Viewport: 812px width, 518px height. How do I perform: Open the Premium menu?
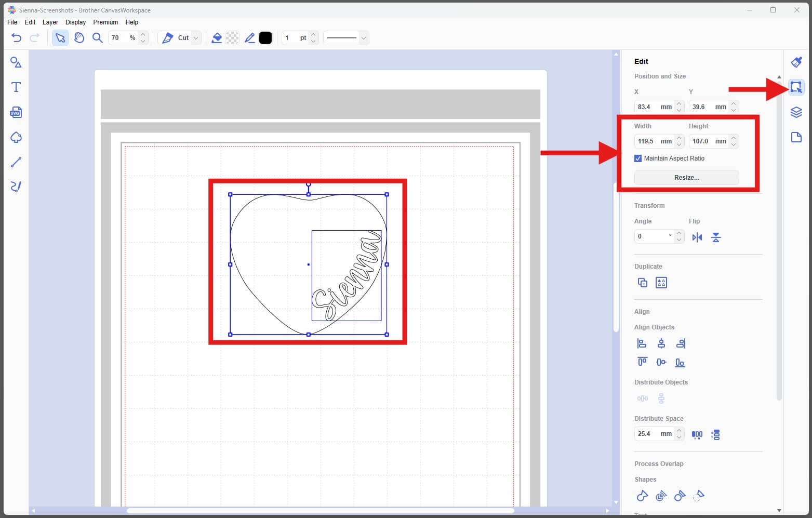coord(105,22)
